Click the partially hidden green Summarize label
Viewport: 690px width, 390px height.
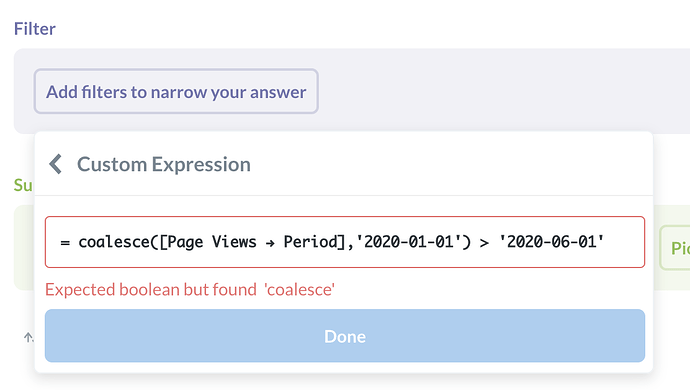point(23,185)
